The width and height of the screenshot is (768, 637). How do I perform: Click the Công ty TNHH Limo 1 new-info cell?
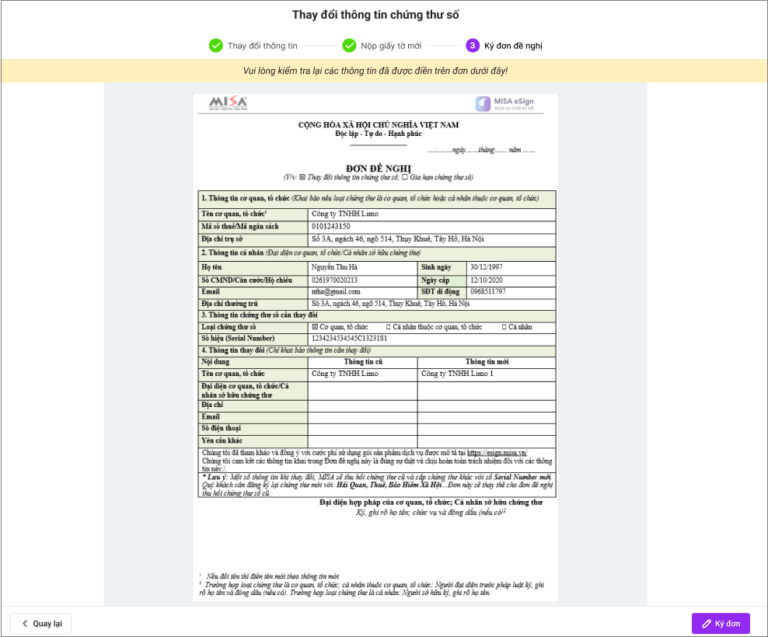tap(486, 374)
